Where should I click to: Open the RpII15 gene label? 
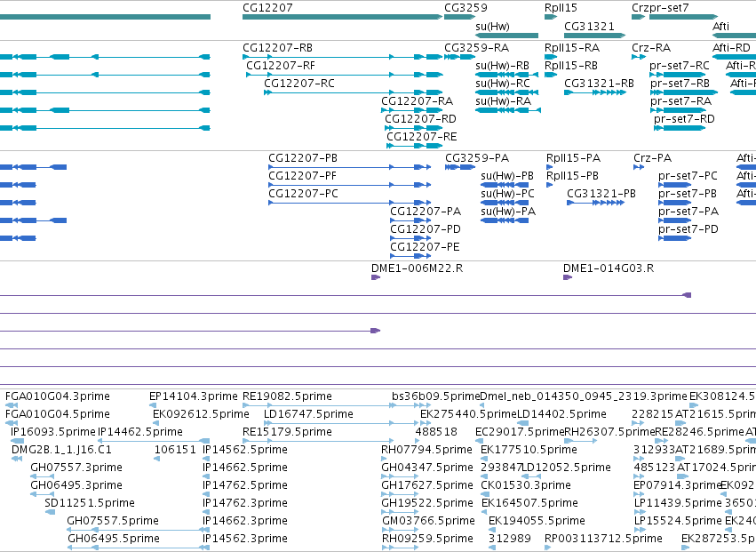(x=561, y=8)
